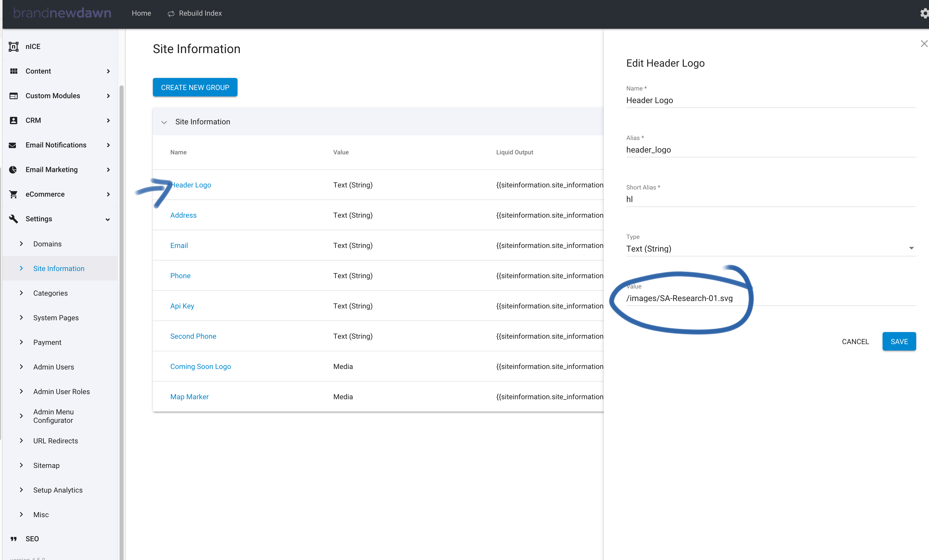
Task: Click the Settings wrench icon
Action: tap(14, 219)
